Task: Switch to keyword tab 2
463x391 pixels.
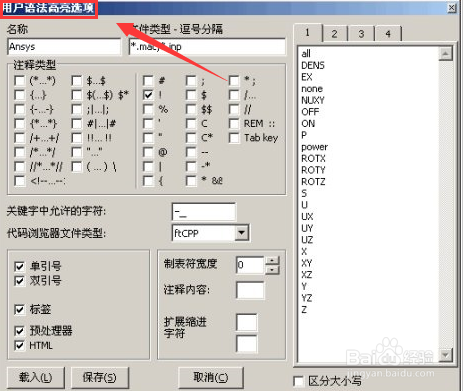Action: pos(334,34)
